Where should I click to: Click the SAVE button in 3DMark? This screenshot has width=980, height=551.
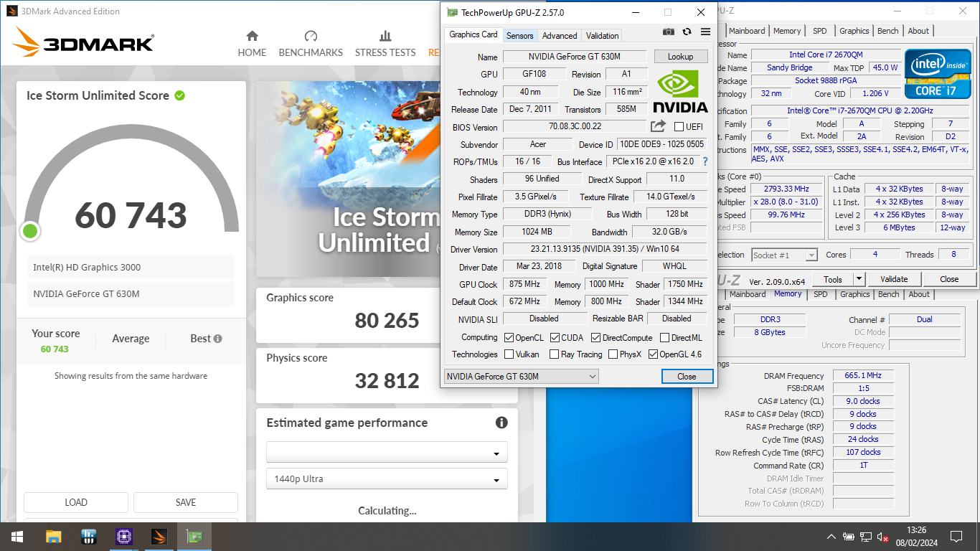coord(186,502)
